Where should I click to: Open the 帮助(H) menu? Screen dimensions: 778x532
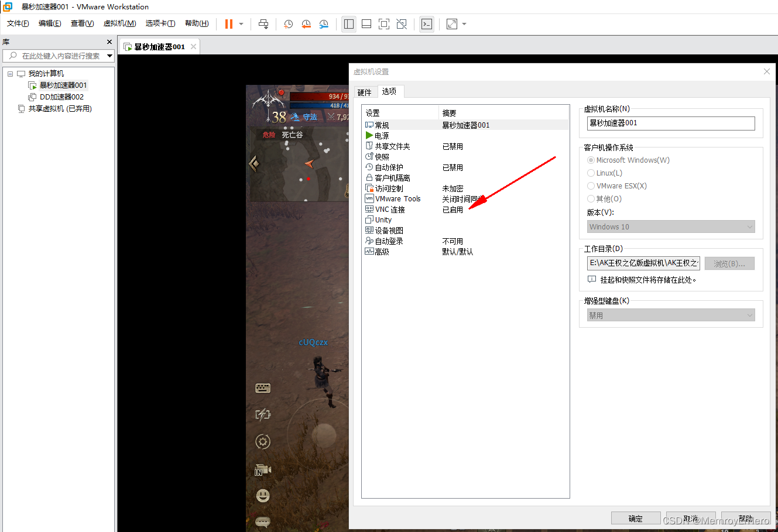pos(197,23)
